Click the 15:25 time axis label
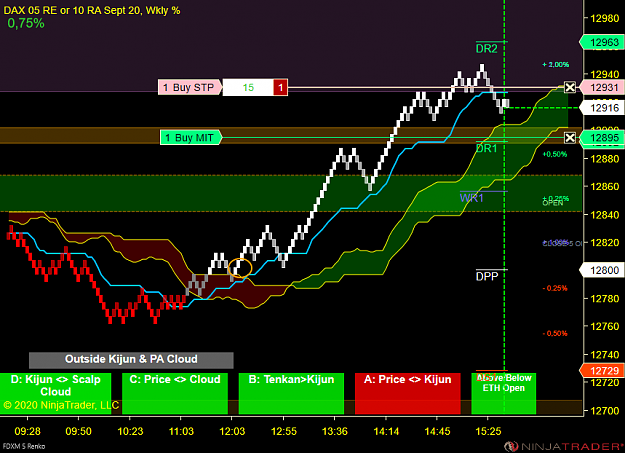The height and width of the screenshot is (453, 625). 488,431
